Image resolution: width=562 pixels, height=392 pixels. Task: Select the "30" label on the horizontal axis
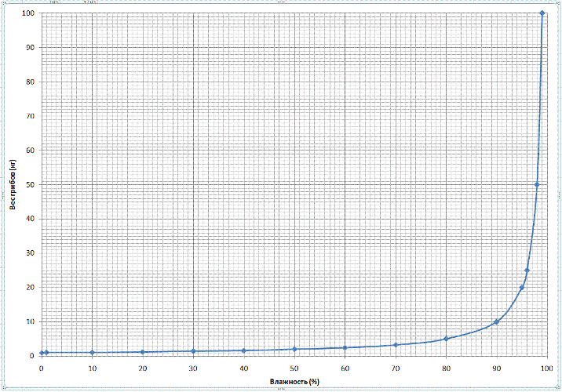[x=193, y=368]
